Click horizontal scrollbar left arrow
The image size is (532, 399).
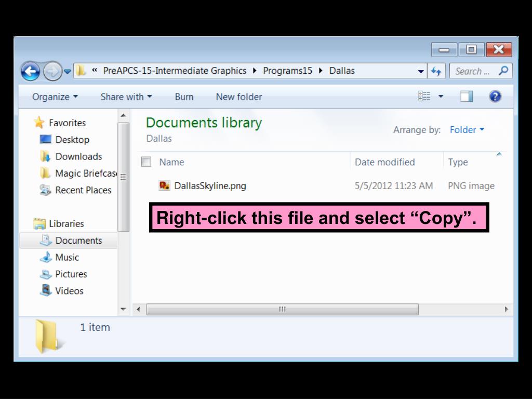138,309
